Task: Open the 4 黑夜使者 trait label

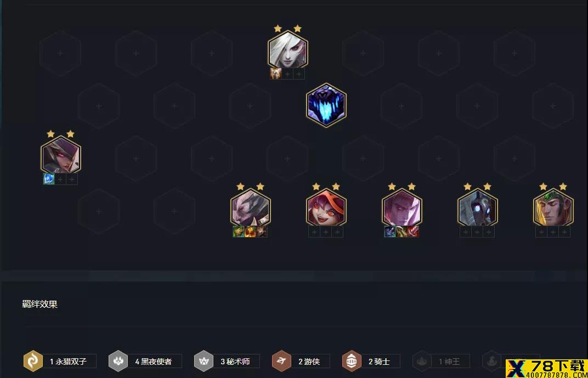Action: (154, 362)
